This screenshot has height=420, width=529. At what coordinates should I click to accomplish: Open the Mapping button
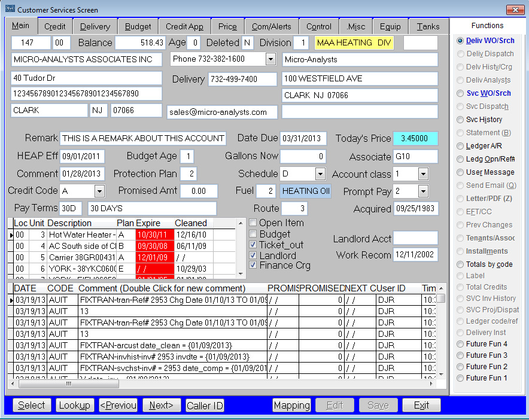tap(291, 406)
